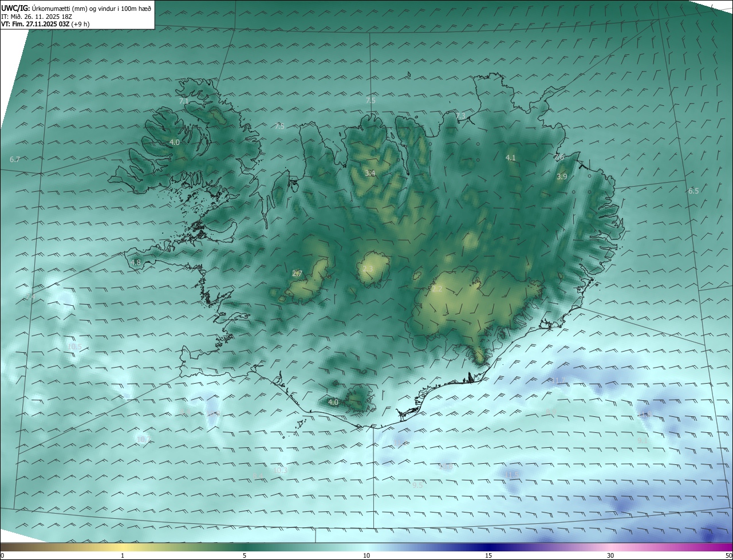
Task: Select the 10.5 value label
Action: pos(74,347)
